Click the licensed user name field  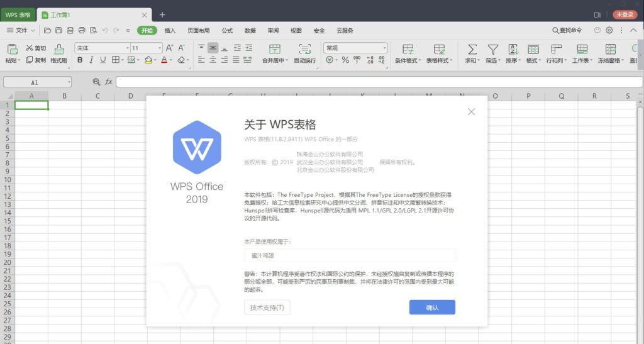coord(350,255)
